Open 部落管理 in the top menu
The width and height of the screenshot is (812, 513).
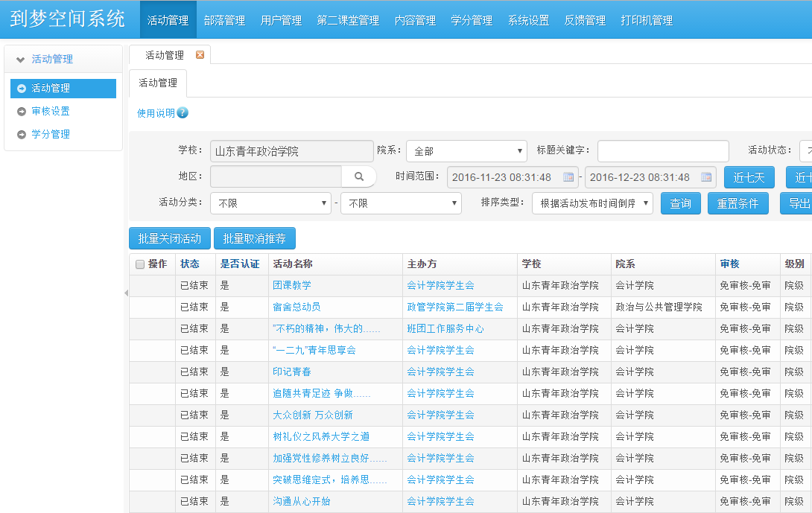(x=224, y=20)
